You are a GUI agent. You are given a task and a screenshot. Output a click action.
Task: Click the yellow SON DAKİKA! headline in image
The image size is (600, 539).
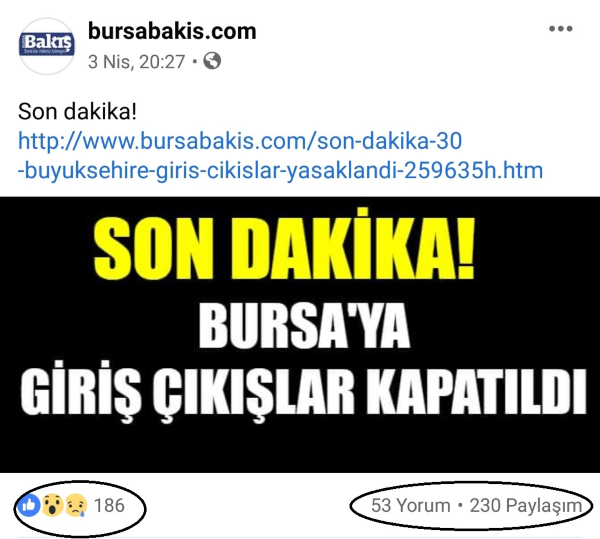[x=284, y=245]
